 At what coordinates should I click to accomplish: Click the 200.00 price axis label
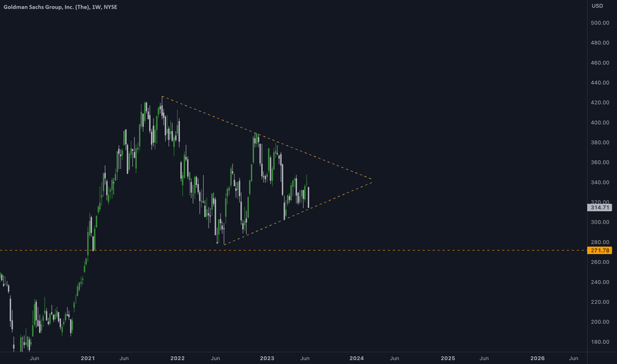point(600,322)
